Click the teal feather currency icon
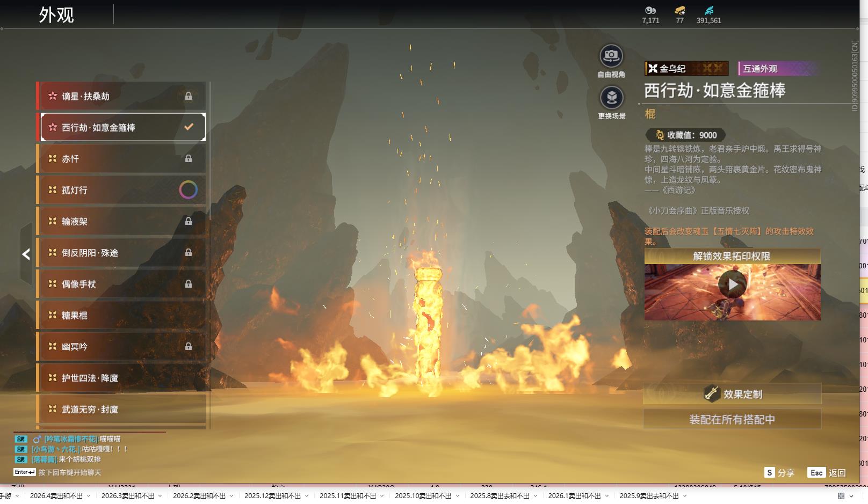The height and width of the screenshot is (504, 868). (x=709, y=10)
